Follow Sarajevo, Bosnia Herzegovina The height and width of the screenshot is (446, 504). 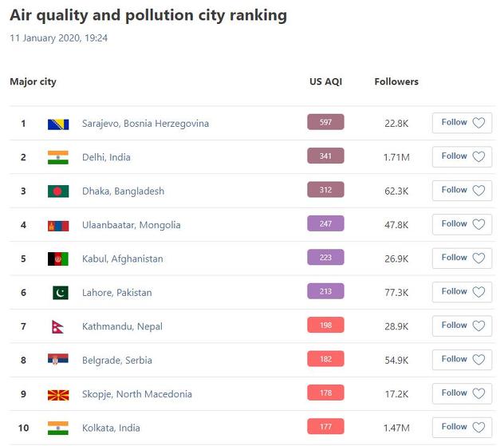coord(462,123)
